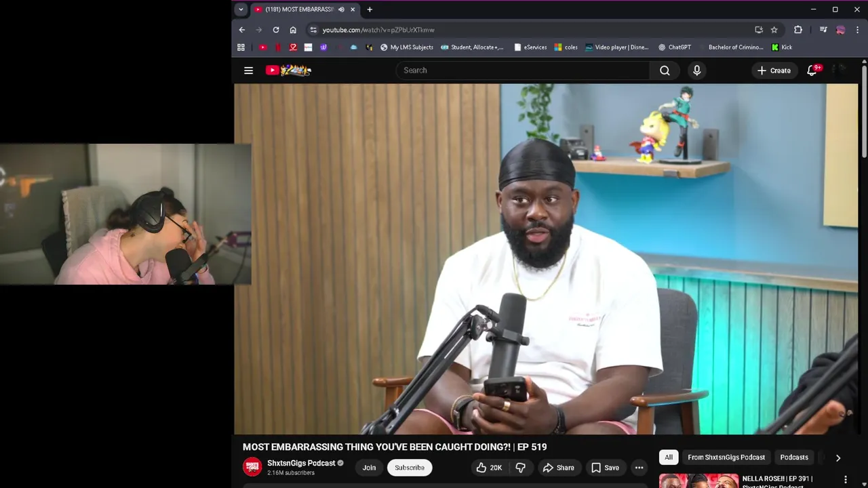Image resolution: width=868 pixels, height=488 pixels.
Task: Open the browser home page
Action: [x=293, y=30]
